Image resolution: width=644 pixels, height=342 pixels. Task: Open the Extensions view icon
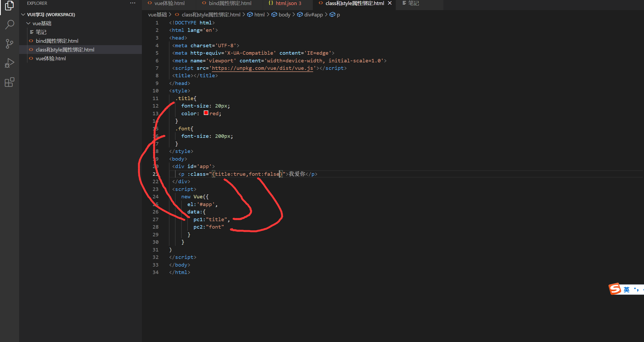click(x=9, y=82)
